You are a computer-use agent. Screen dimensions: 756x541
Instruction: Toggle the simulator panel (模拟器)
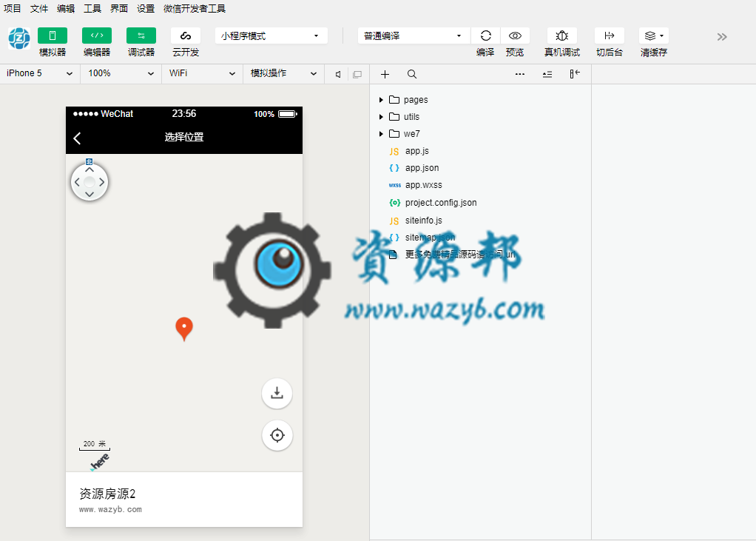52,36
